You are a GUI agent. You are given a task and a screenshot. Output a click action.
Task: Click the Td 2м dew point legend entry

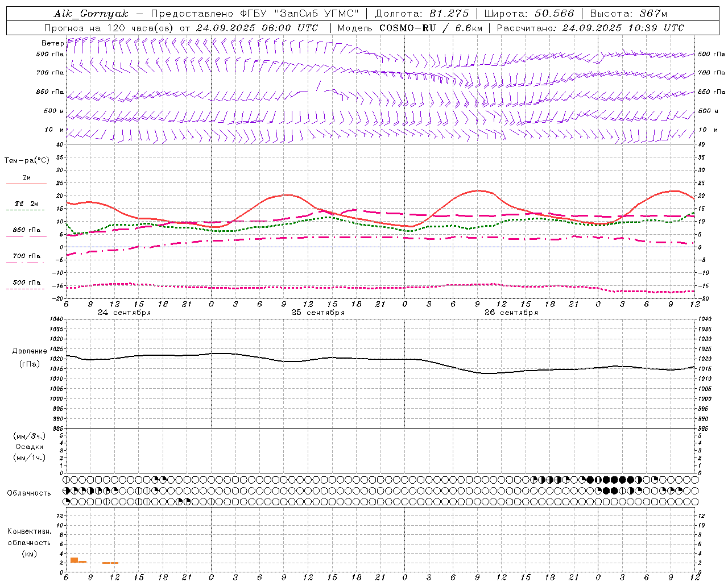pos(27,203)
